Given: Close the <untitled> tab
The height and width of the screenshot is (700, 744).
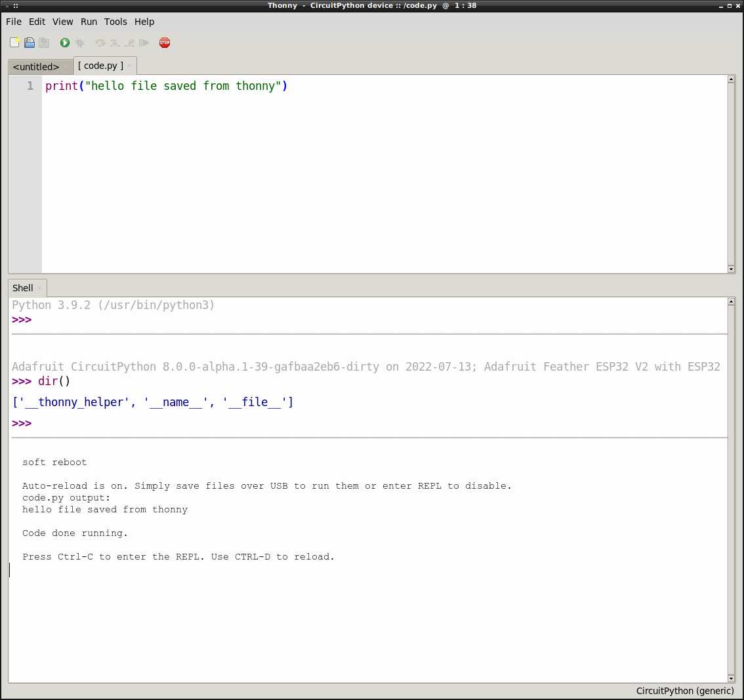Looking at the screenshot, I should 66,67.
